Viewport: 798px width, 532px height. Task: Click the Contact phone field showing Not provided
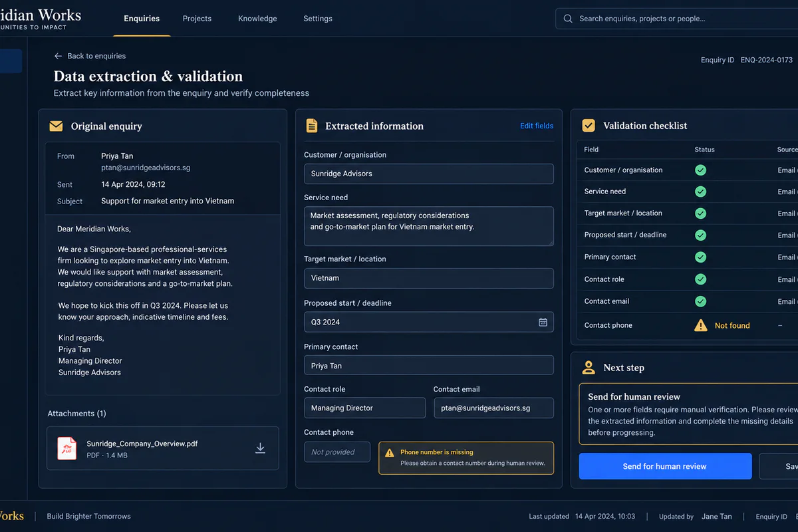pyautogui.click(x=337, y=452)
